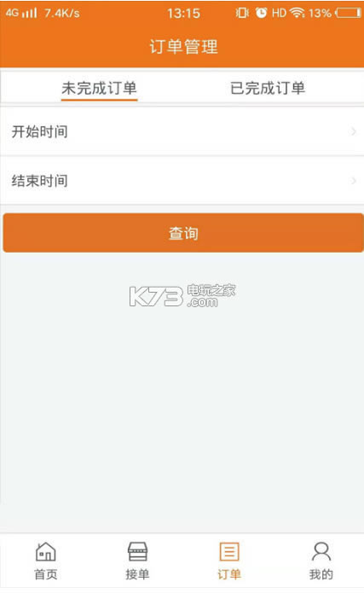The width and height of the screenshot is (364, 593).
Task: Tap the 首页 label in bottom bar
Action: (x=46, y=574)
